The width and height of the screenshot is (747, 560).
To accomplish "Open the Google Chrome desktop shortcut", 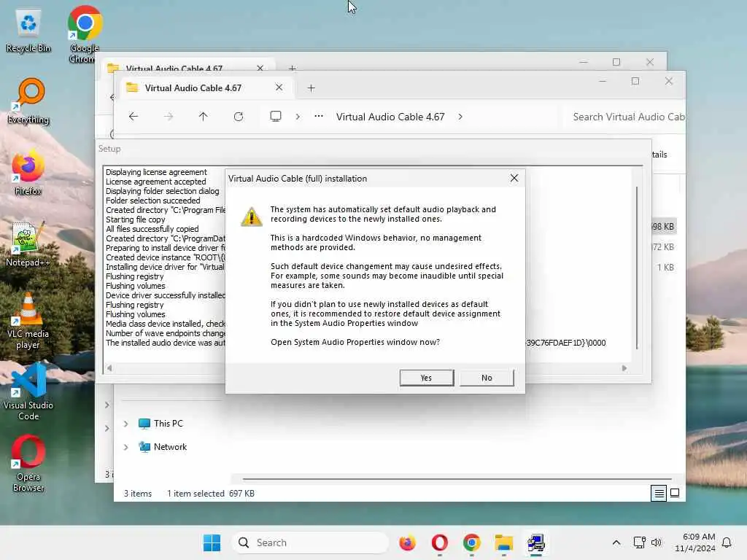I will click(x=85, y=34).
